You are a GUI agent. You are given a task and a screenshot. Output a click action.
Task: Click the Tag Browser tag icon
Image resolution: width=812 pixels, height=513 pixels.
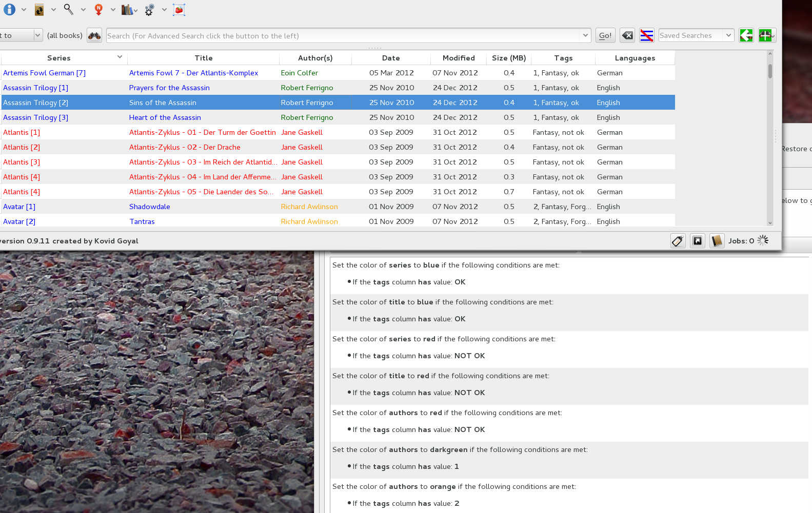678,241
